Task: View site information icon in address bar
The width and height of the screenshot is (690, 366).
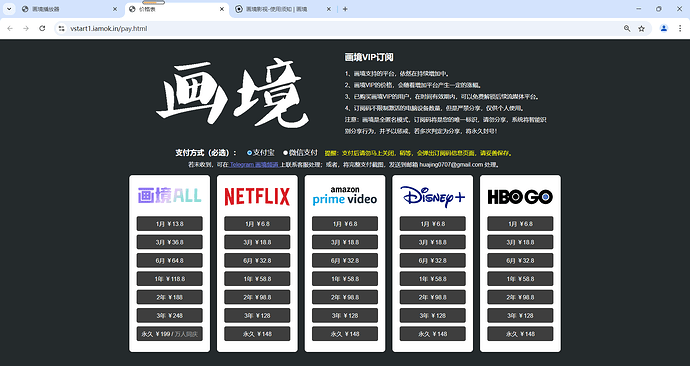Action: click(x=61, y=29)
